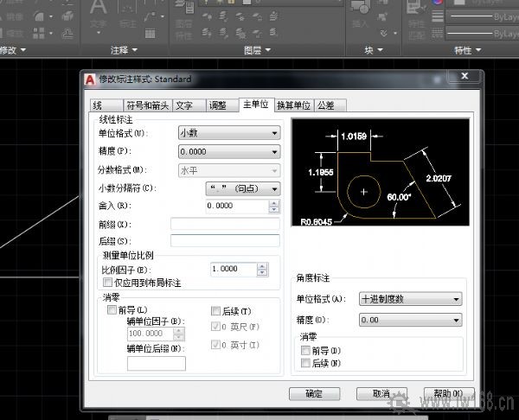Click the AutoCAD logo in dialog title bar
The image size is (519, 420).
90,80
